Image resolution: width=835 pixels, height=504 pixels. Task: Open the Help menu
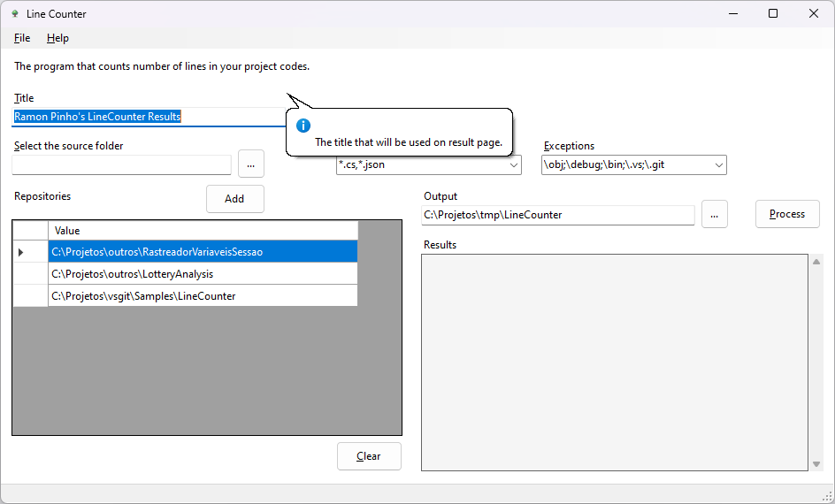(57, 38)
